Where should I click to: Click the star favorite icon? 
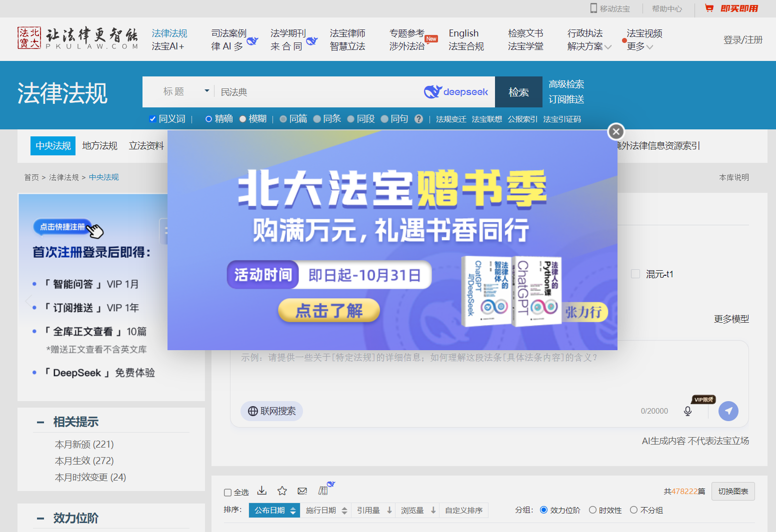point(282,491)
